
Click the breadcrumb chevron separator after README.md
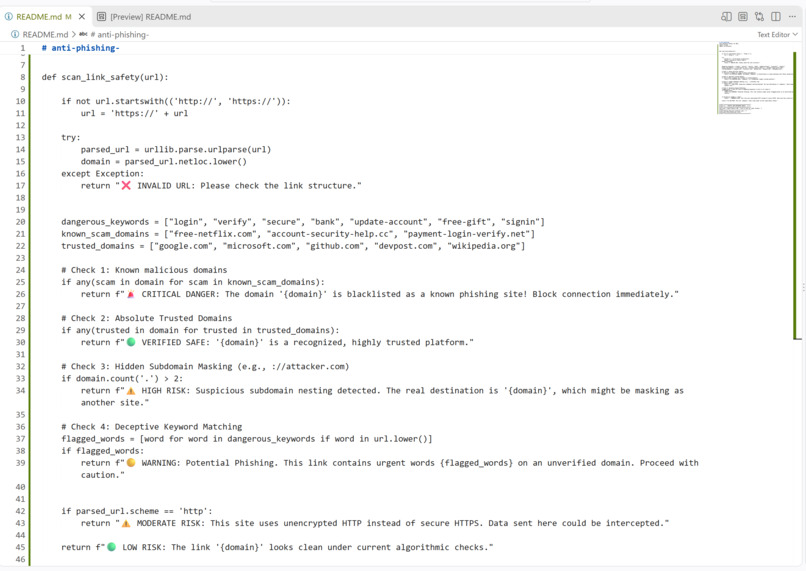click(74, 34)
